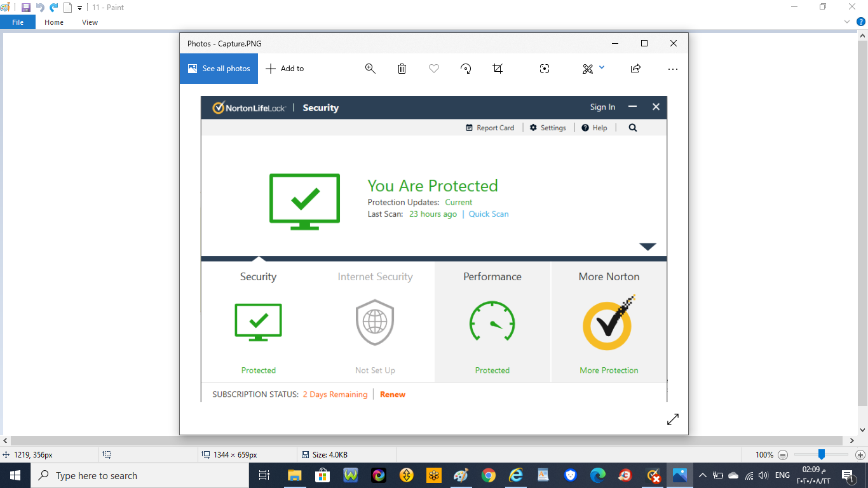This screenshot has width=868, height=488.
Task: Zoom in Paint with the plus button
Action: coord(860,455)
